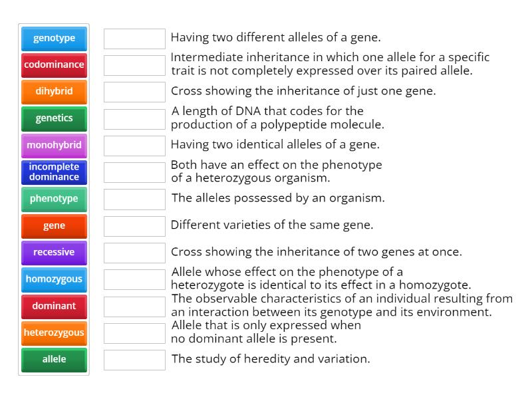Image resolution: width=532 pixels, height=399 pixels.
Task: Select the monohybrid tile
Action: 53,146
